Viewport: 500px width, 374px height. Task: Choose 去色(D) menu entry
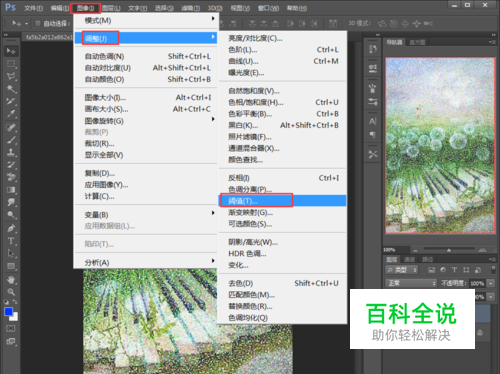(282, 283)
